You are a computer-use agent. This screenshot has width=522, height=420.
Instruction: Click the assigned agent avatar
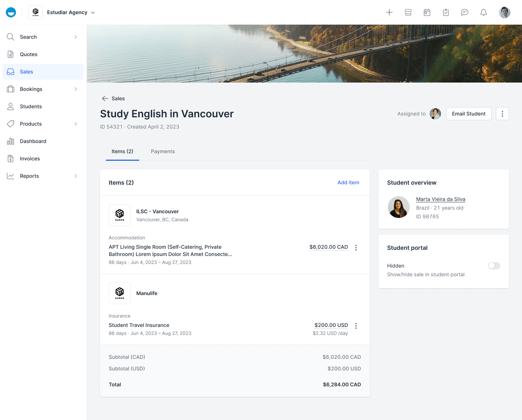click(435, 114)
